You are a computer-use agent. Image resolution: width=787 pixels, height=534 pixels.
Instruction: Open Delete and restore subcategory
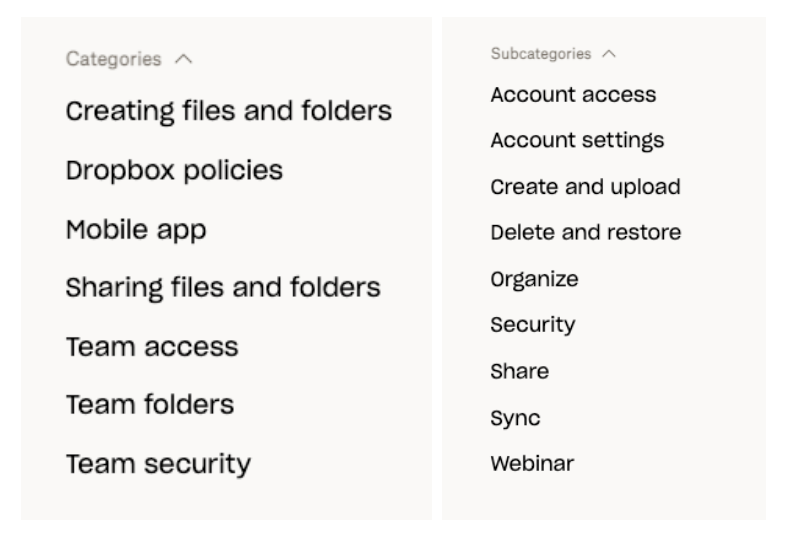pos(585,233)
